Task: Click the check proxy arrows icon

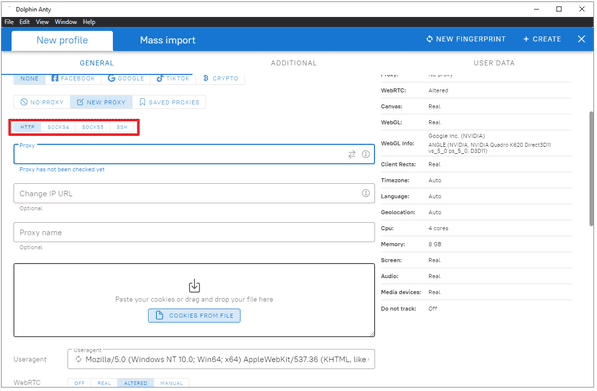Action: (x=352, y=154)
